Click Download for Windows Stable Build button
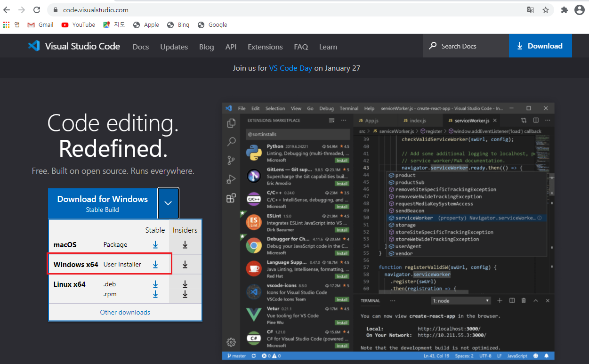 (103, 203)
